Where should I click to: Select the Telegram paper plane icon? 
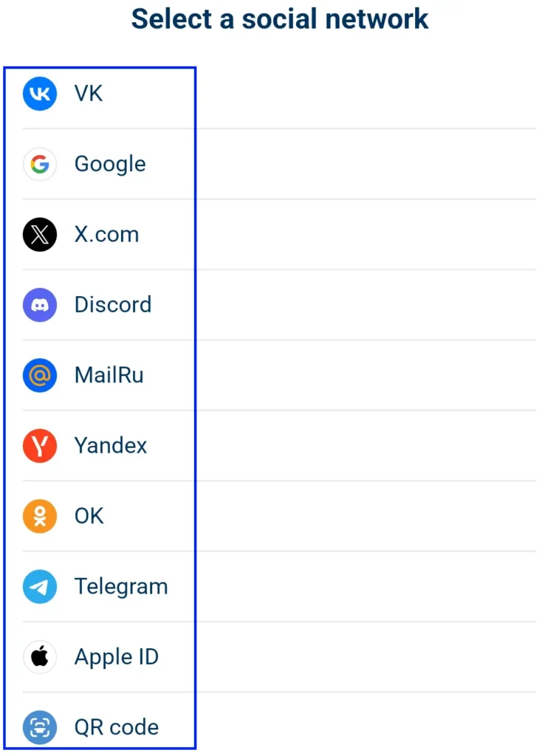click(40, 586)
